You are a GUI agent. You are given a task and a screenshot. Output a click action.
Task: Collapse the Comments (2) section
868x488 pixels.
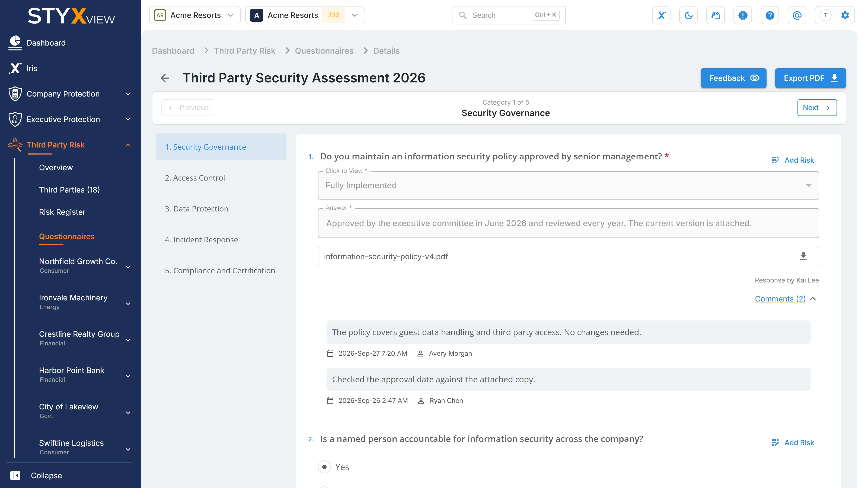pyautogui.click(x=785, y=299)
